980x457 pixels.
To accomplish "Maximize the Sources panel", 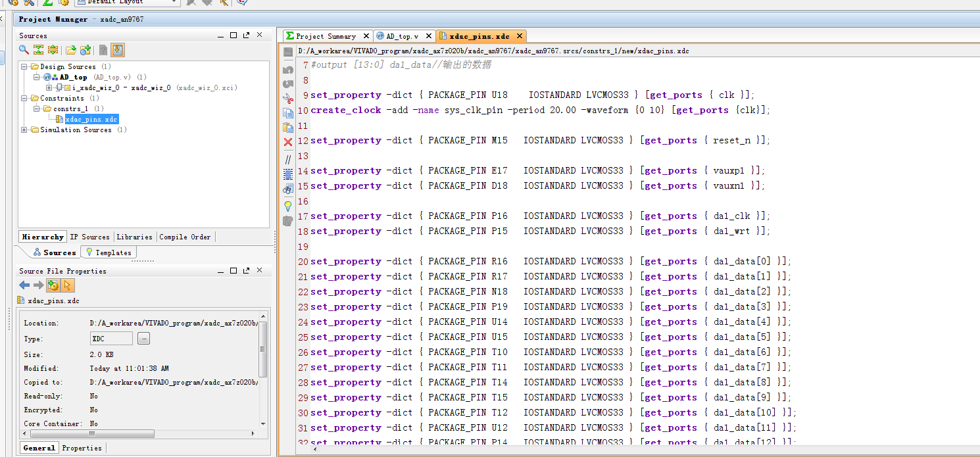I will pyautogui.click(x=233, y=36).
